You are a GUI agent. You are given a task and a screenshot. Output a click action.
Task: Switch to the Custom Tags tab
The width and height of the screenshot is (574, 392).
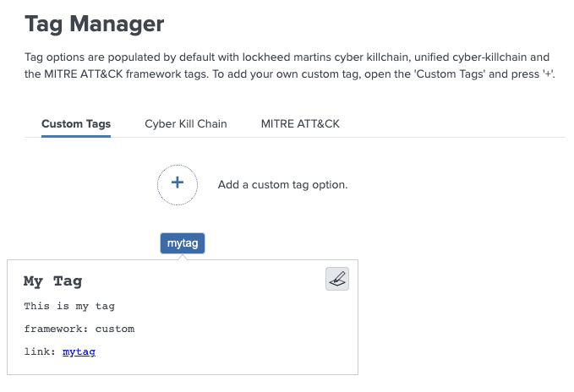coord(76,124)
